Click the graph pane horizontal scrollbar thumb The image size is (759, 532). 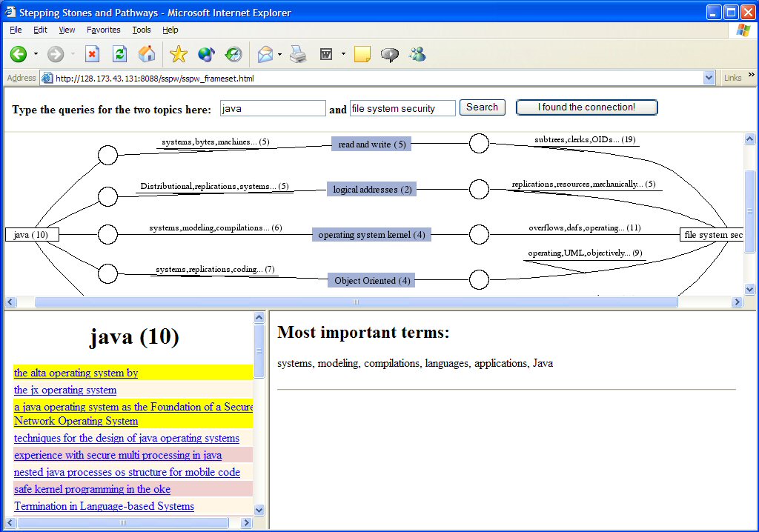click(x=357, y=302)
